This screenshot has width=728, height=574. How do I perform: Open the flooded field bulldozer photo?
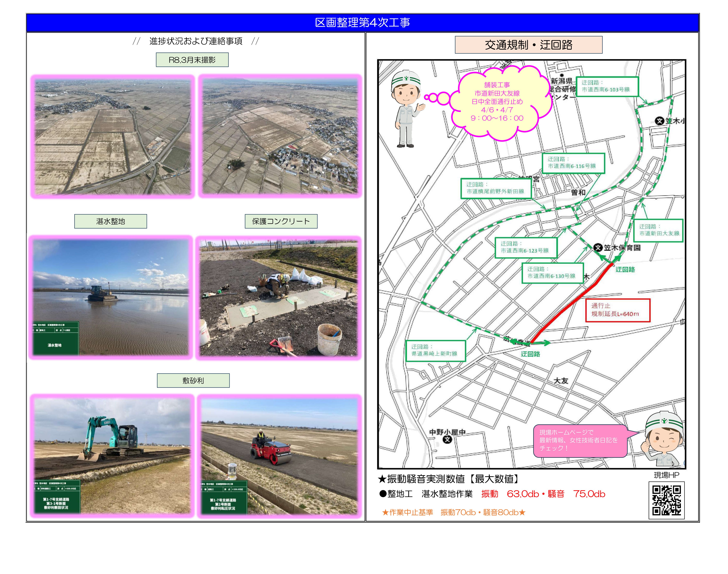click(111, 297)
